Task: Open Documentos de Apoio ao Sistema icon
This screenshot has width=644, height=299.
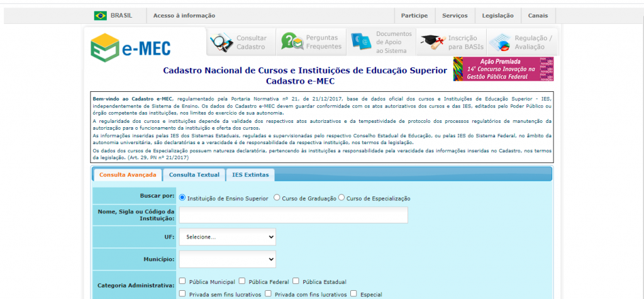Action: point(361,42)
